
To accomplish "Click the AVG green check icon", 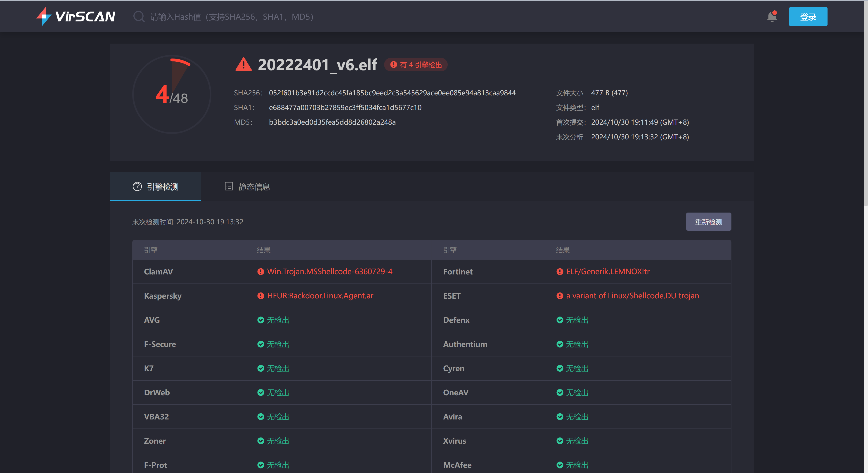I will click(260, 320).
